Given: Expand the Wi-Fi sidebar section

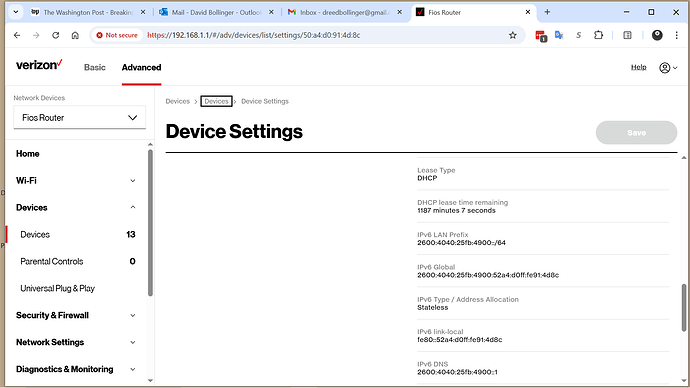Looking at the screenshot, I should [76, 181].
